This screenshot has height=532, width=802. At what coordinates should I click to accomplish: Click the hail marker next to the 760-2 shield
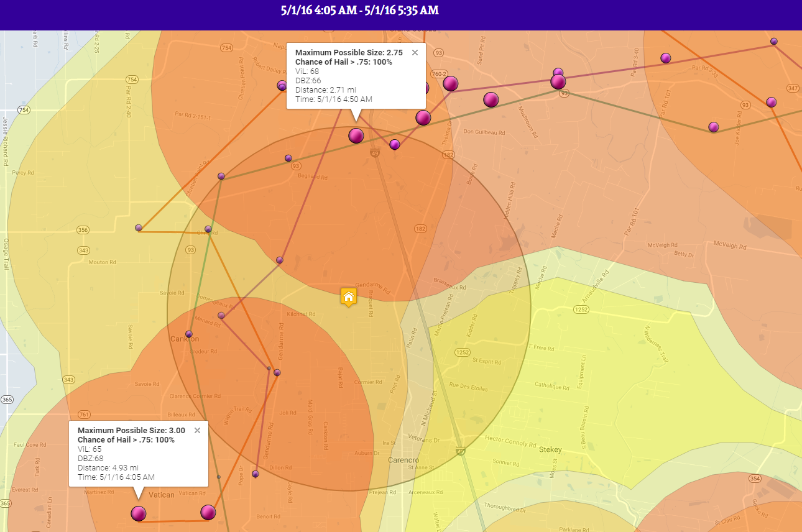451,83
